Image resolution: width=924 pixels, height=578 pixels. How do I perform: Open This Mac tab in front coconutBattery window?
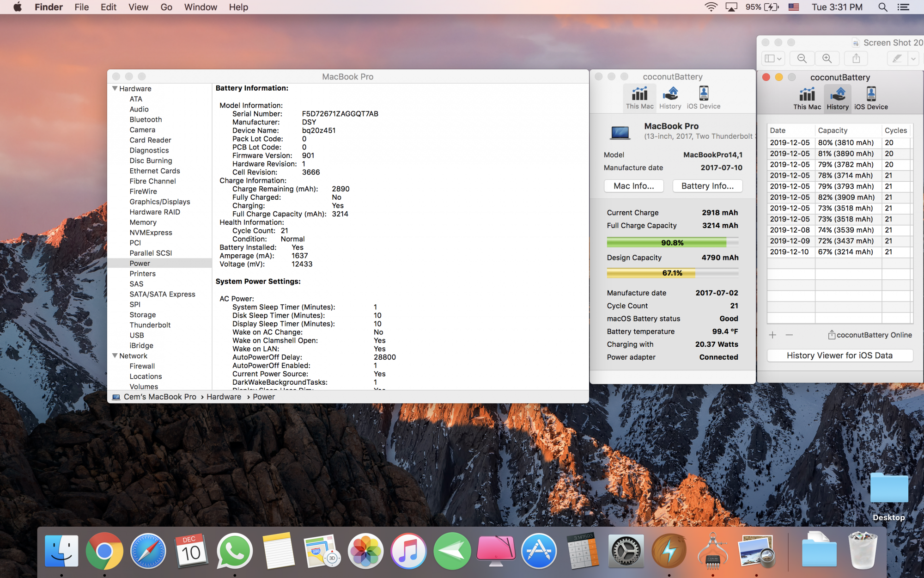[807, 98]
